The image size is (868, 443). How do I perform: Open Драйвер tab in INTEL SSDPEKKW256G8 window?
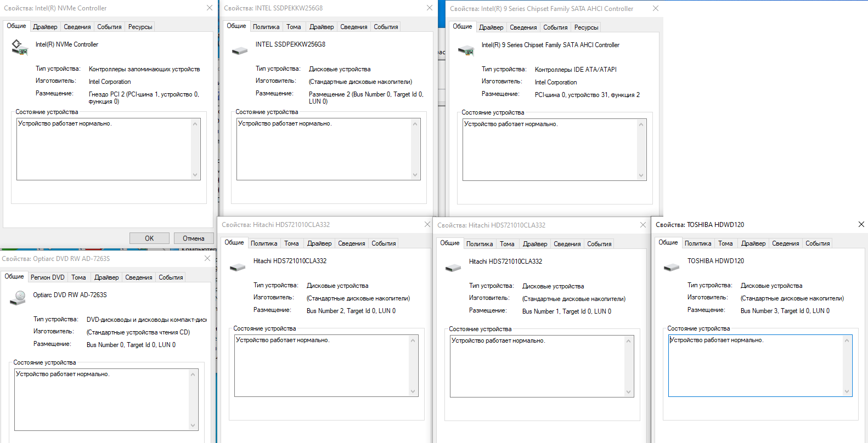tap(322, 27)
